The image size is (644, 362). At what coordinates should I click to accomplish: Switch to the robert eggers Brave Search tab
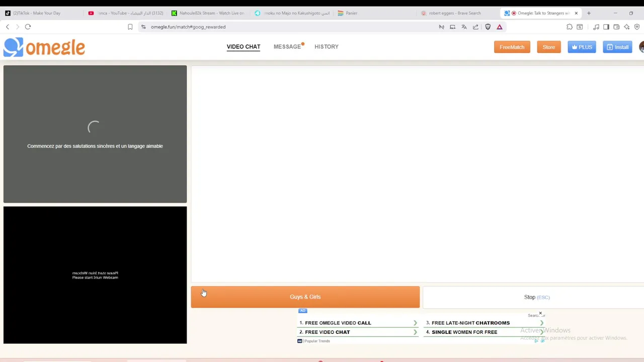[458, 13]
